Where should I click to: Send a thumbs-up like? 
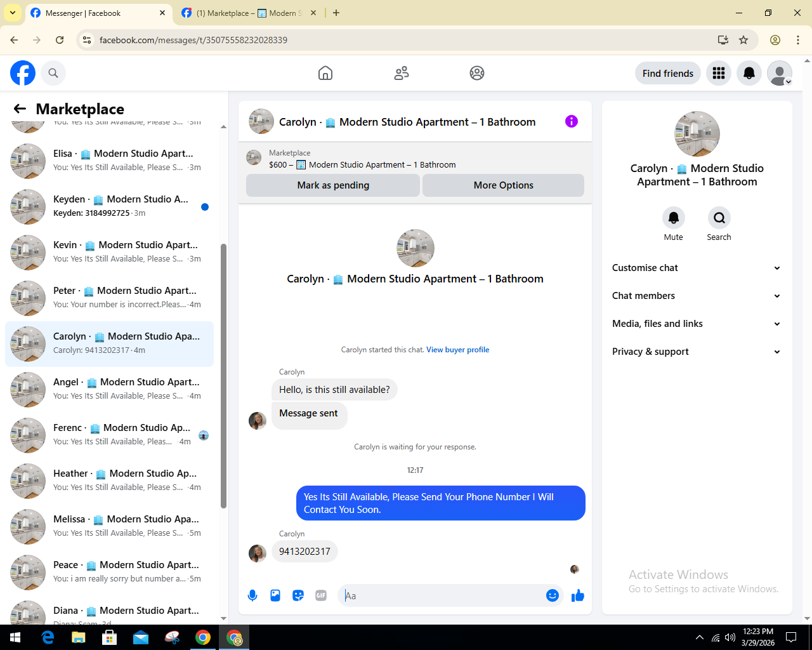(578, 595)
